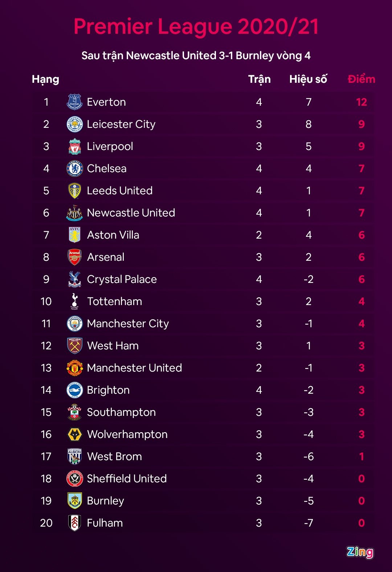Image resolution: width=392 pixels, height=572 pixels.
Task: Click Everton's 12 points value
Action: coord(361,102)
